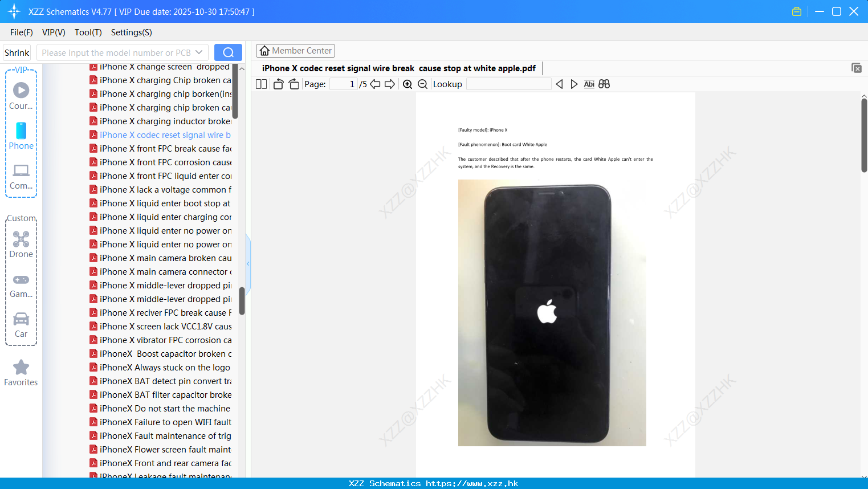The width and height of the screenshot is (868, 489).
Task: Open iPhoneX Boost capacitor broken file
Action: 160,354
